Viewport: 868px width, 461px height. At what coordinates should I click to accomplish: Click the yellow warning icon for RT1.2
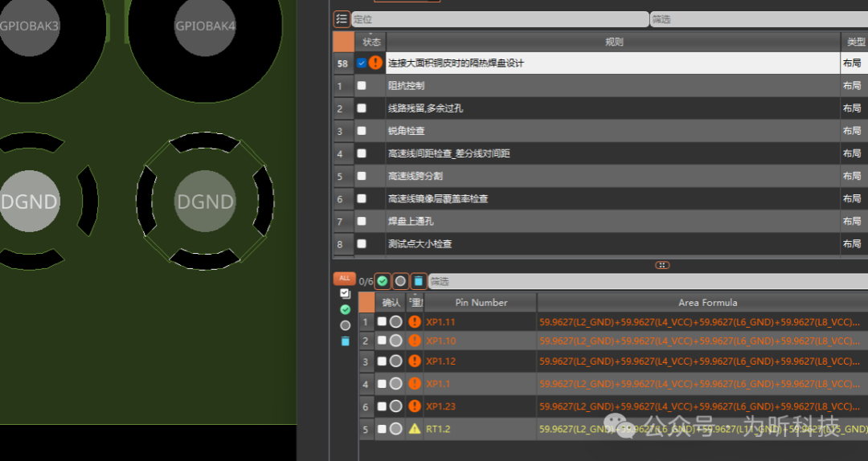click(x=415, y=428)
